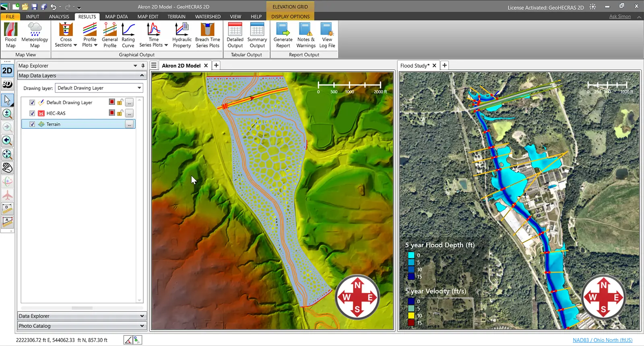
Task: Toggle the status bar ortho line icon
Action: point(128,340)
